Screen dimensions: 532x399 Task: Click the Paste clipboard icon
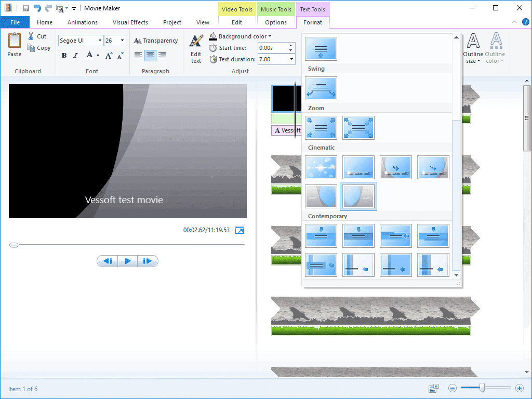pos(14,45)
